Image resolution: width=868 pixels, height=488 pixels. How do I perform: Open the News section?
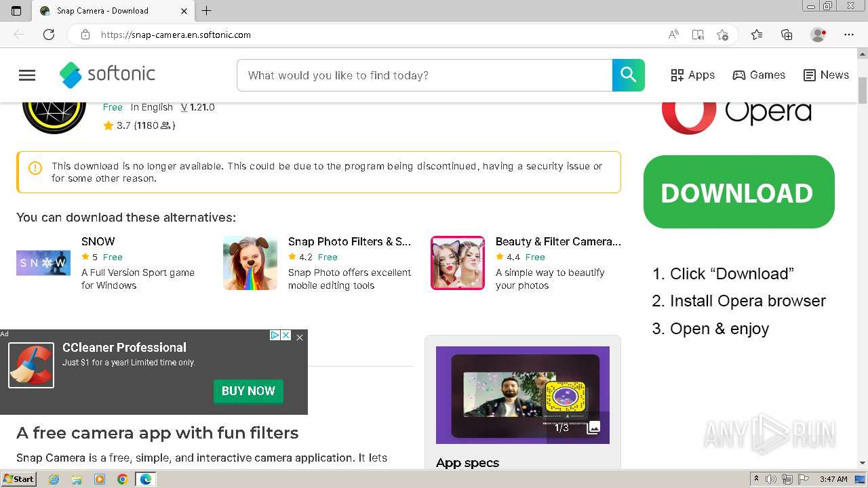point(826,75)
